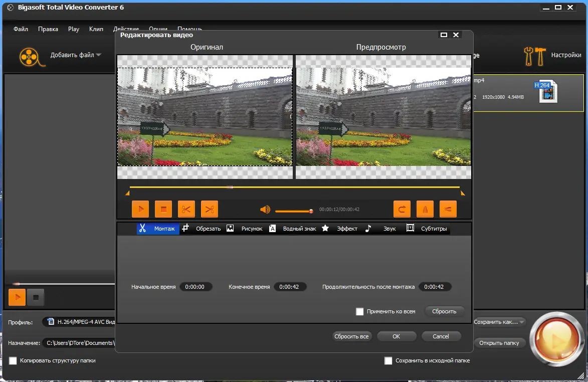The image size is (588, 382).
Task: Click the Сбросить button
Action: tap(444, 311)
